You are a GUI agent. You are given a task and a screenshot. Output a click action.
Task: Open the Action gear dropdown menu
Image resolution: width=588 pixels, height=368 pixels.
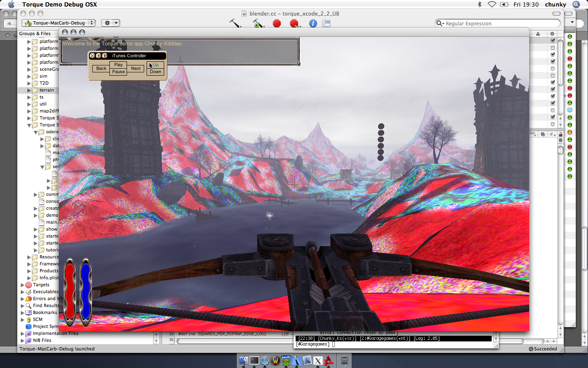[x=110, y=23]
